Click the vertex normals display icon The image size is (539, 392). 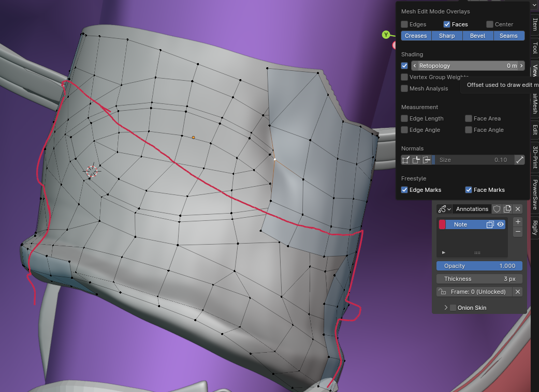pos(406,160)
